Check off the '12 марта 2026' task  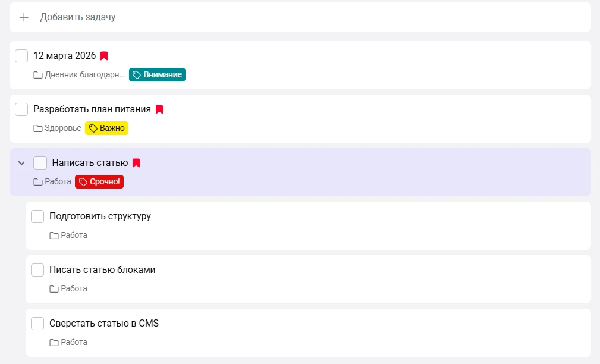point(21,56)
